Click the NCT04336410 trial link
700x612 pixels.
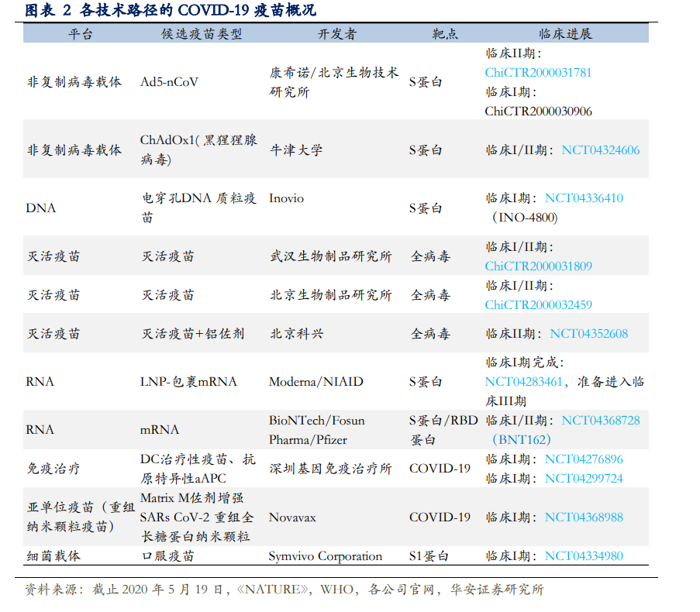(x=584, y=198)
